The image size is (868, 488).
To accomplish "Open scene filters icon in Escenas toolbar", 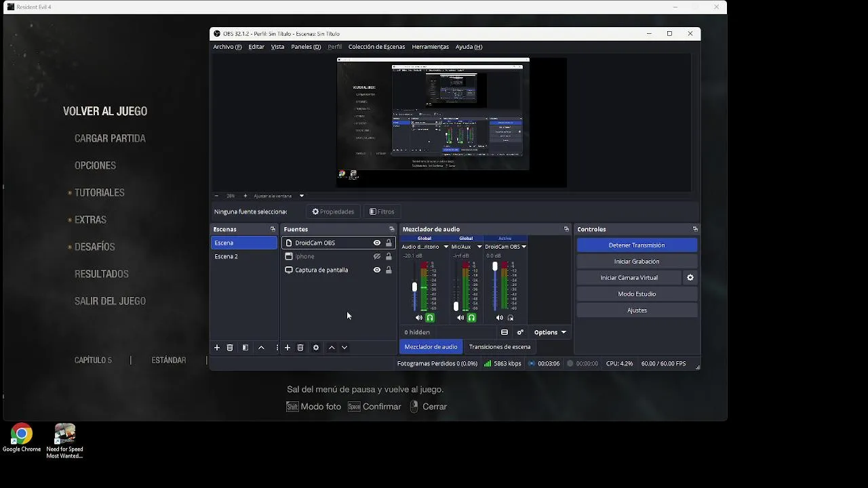I will coord(245,348).
